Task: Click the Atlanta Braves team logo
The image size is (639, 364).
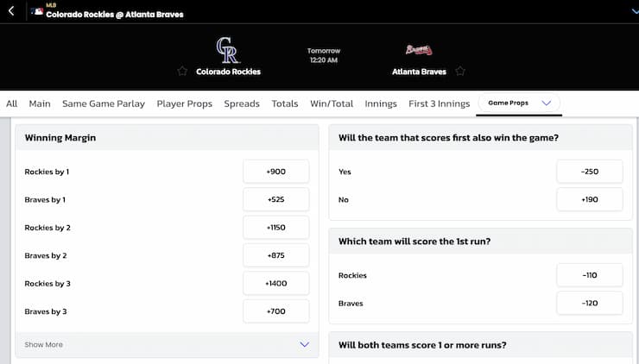Action: (419, 50)
